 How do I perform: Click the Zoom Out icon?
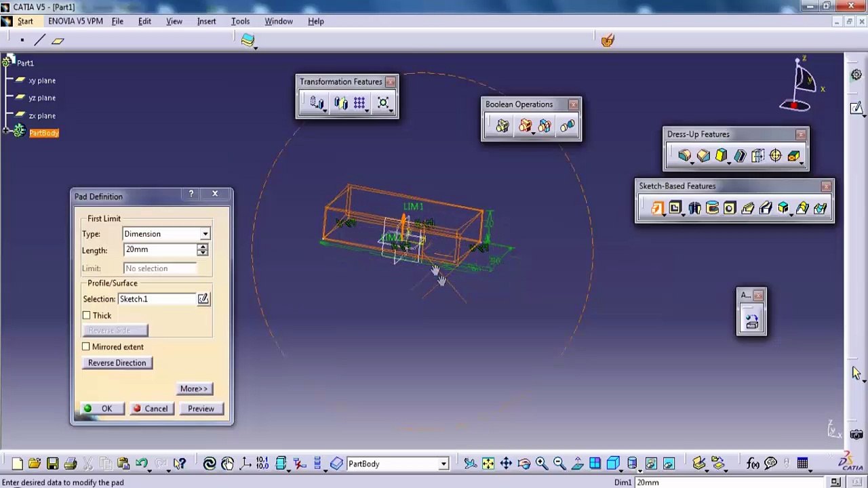pos(559,464)
